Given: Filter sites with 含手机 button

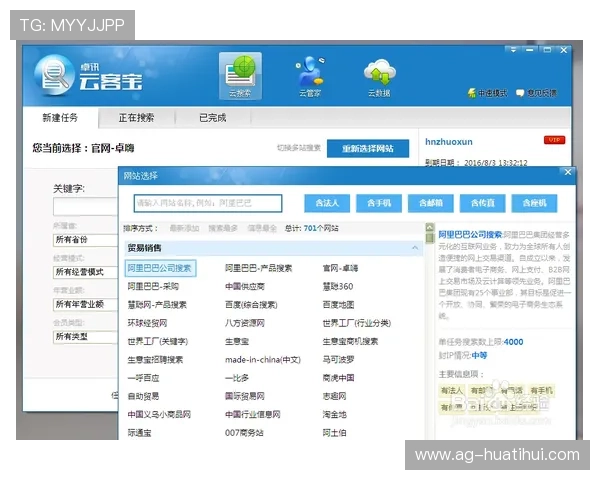Looking at the screenshot, I should point(379,203).
